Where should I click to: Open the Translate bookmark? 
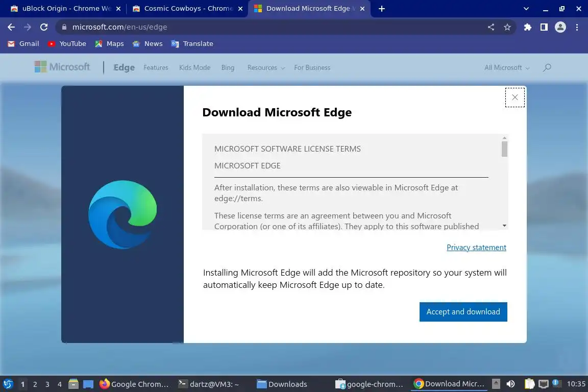point(192,43)
